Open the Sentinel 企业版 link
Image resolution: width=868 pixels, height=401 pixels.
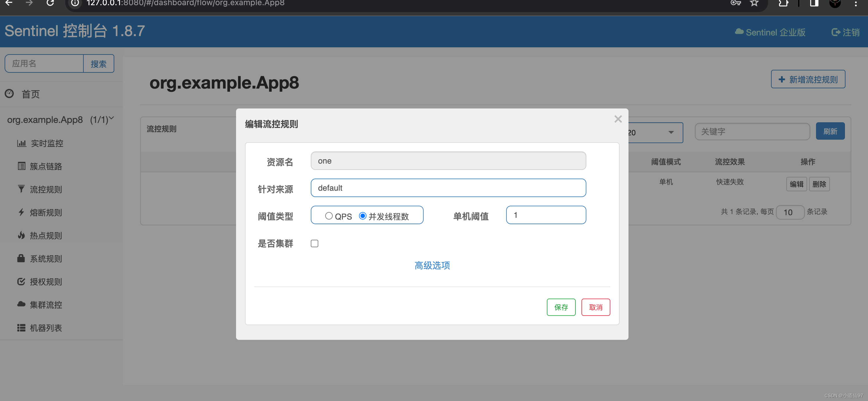click(770, 32)
